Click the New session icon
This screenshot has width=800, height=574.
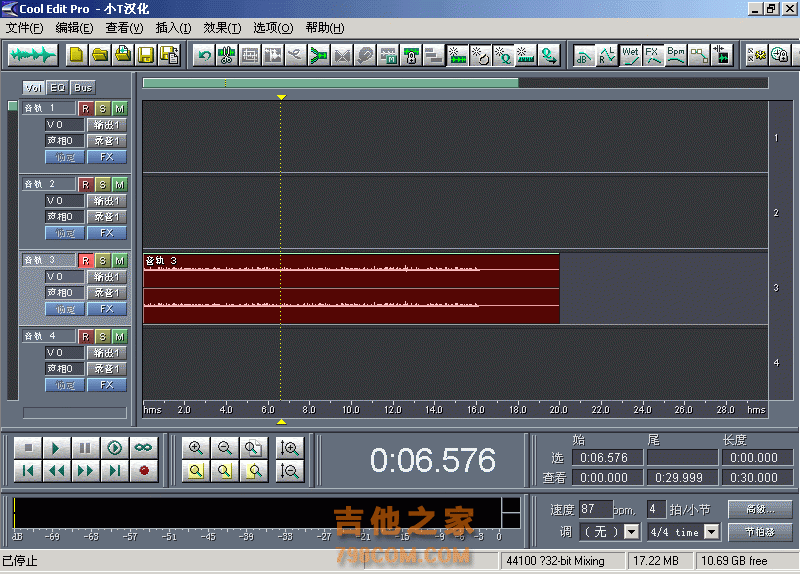(x=76, y=55)
